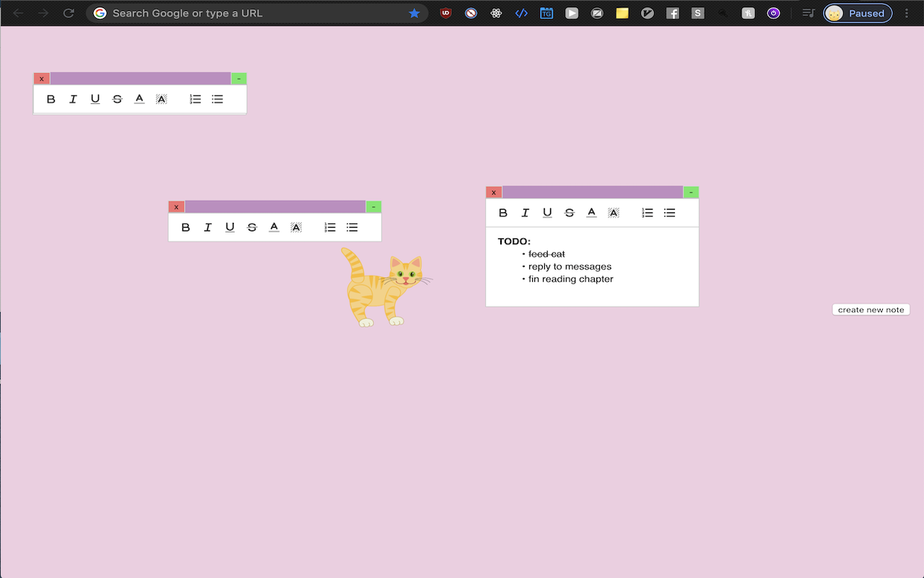Open text background color picker in TODO note

614,212
